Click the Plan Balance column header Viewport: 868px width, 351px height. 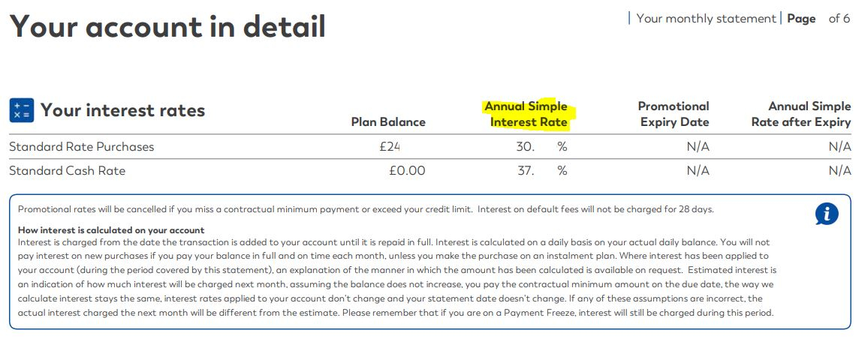tap(388, 122)
